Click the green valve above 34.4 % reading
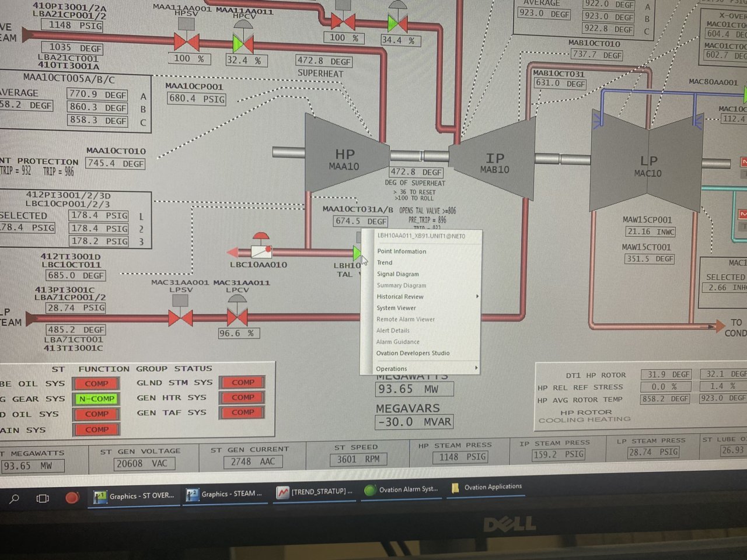The image size is (747, 560). 397,24
